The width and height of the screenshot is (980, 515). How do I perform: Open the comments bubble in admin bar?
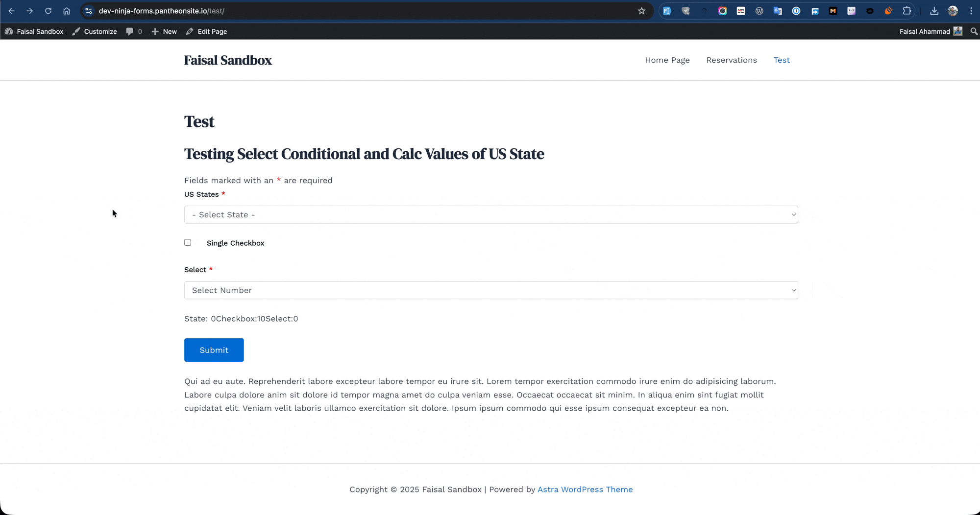[x=134, y=31]
